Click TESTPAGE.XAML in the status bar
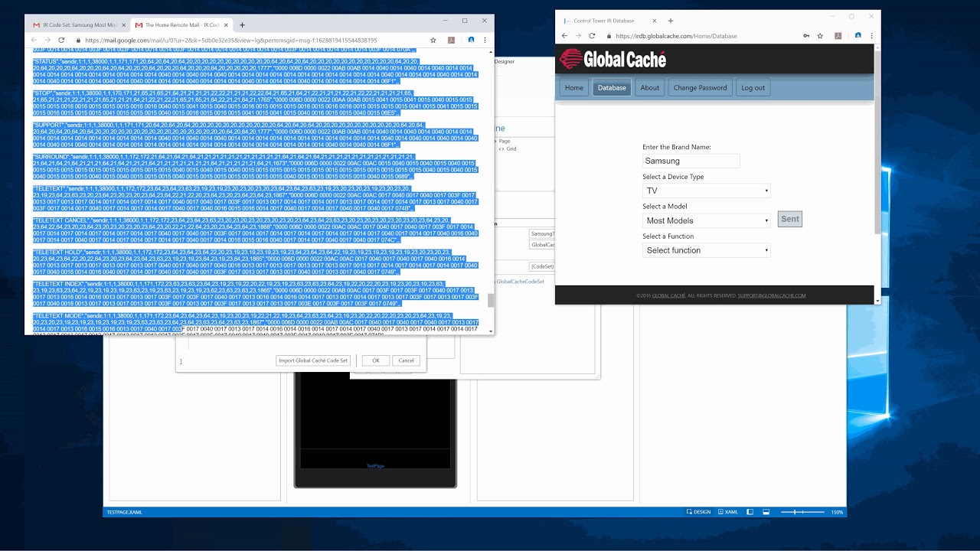The height and width of the screenshot is (551, 980). [125, 512]
